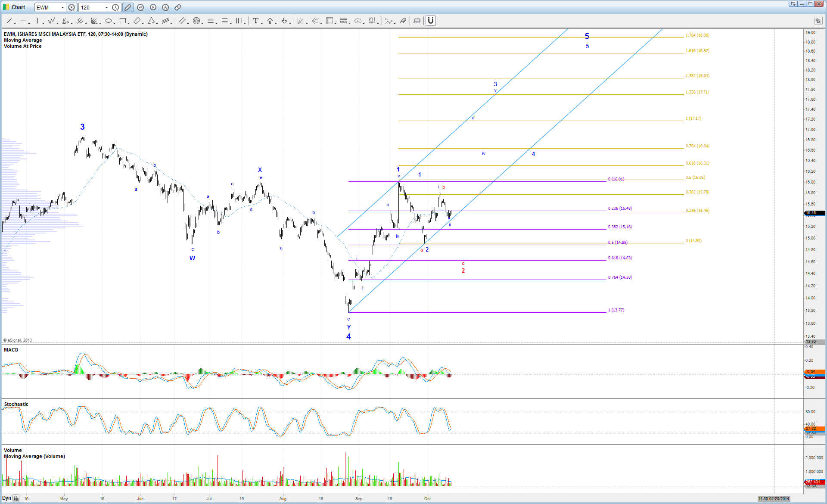Toggle the lock icon next to Dyn
This screenshot has height=504, width=827.
click(16, 498)
